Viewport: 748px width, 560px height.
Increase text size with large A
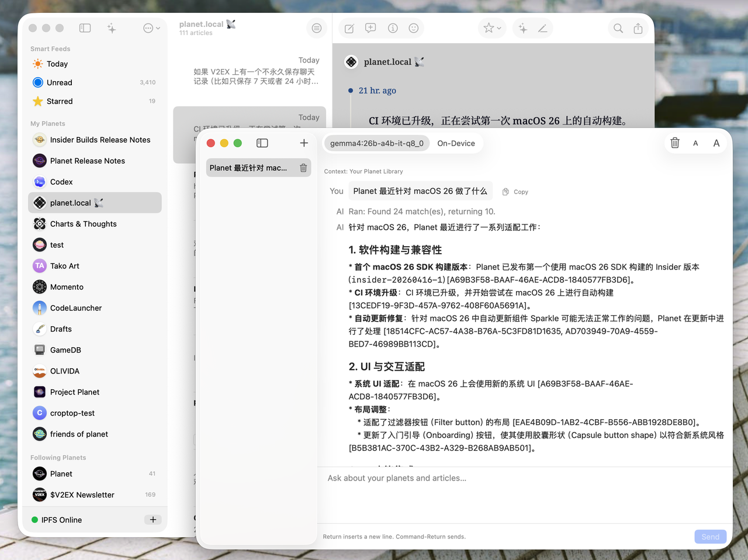coord(716,143)
